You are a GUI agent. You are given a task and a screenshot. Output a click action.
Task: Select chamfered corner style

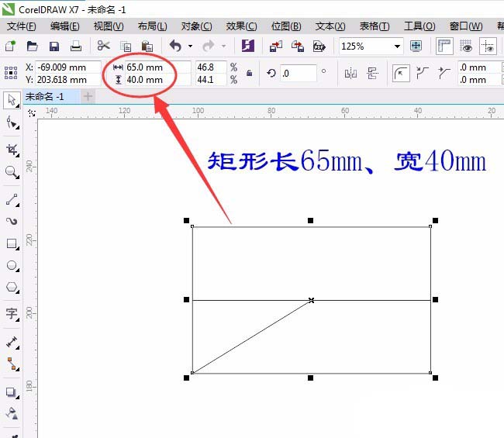[444, 74]
